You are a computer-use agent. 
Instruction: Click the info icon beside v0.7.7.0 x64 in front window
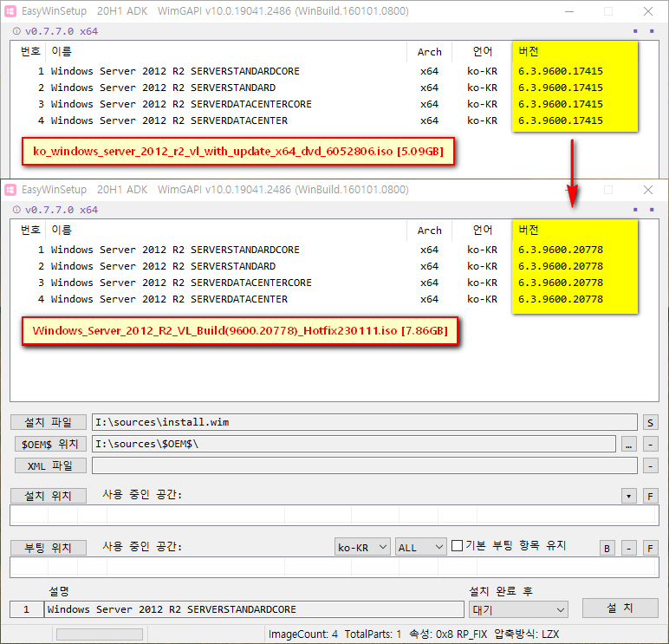coord(16,210)
